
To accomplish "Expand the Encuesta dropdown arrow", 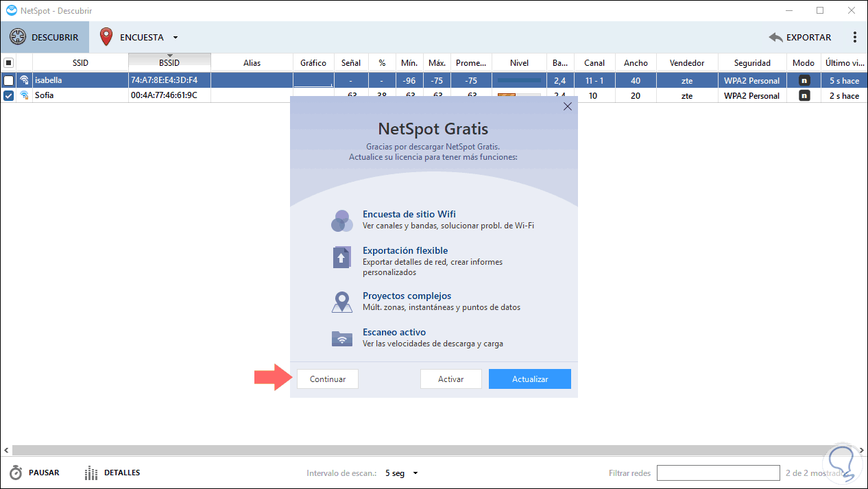I will (176, 38).
